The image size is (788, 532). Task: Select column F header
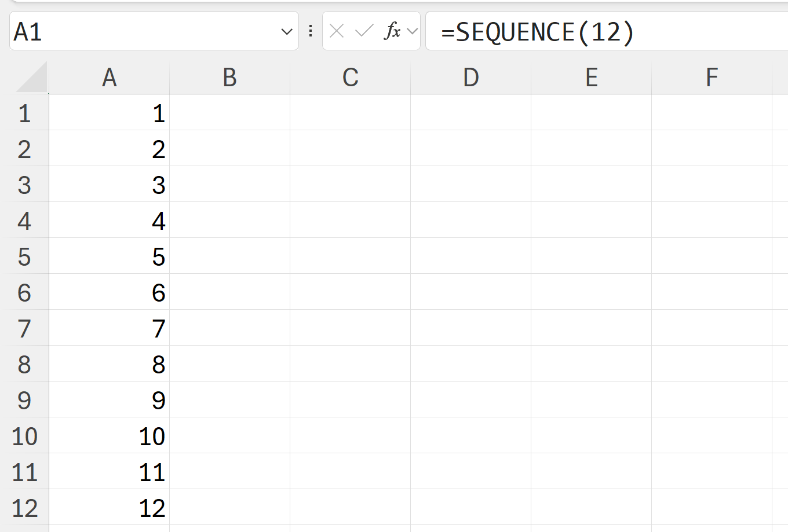click(712, 78)
